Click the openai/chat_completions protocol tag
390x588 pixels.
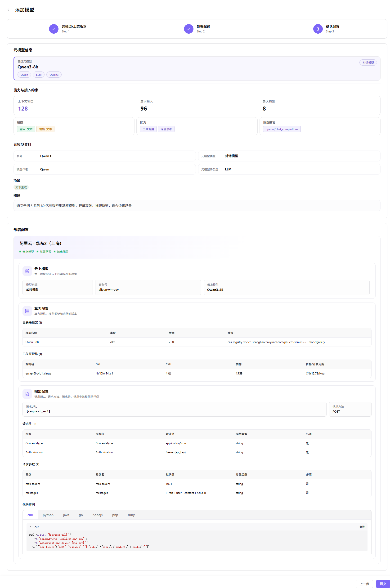pos(282,129)
